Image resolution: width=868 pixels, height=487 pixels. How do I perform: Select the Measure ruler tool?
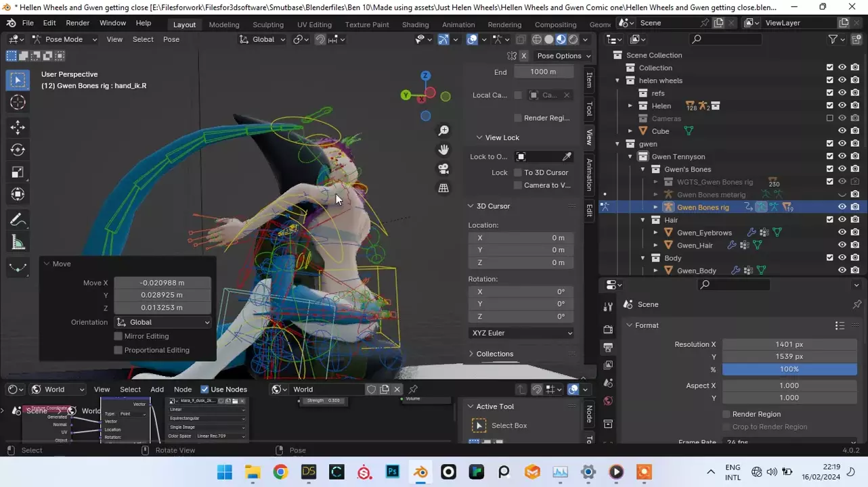pos(18,243)
